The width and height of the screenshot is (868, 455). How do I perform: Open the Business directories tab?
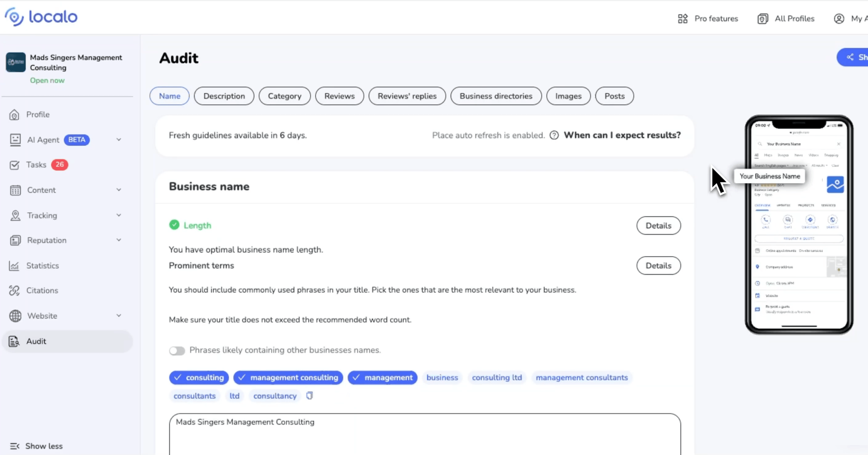496,96
